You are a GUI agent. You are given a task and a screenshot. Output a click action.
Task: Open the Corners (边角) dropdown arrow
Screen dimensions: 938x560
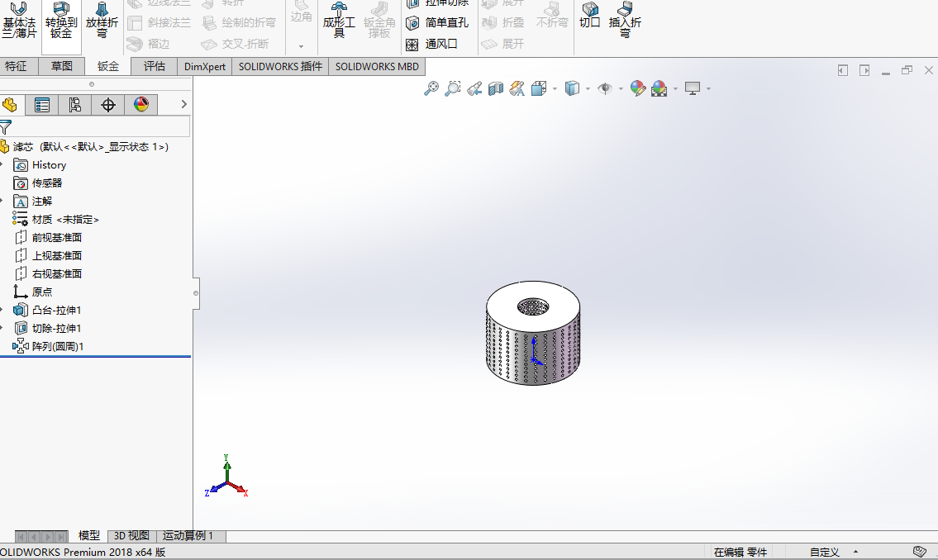tap(301, 46)
